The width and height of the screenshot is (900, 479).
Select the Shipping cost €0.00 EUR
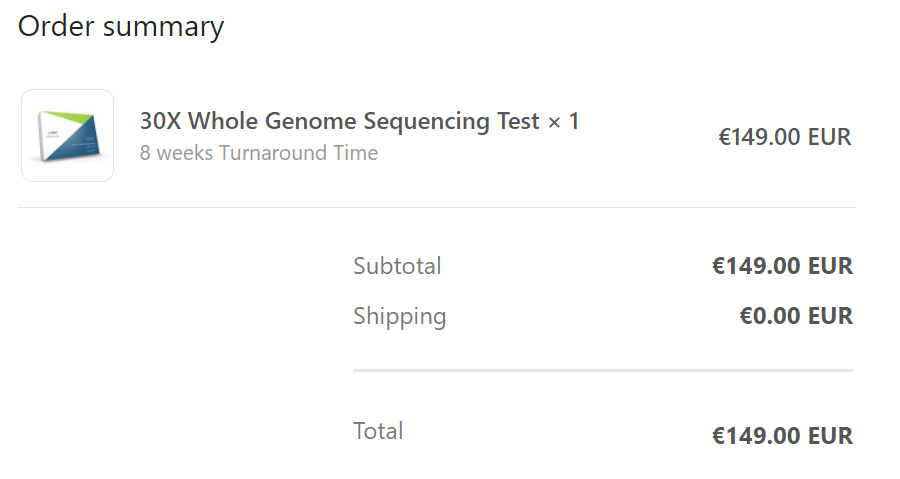point(796,317)
